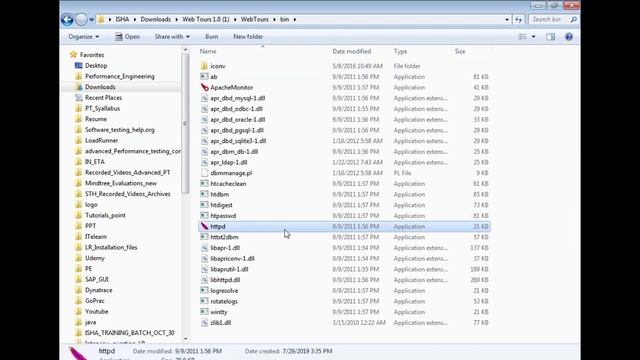Open Desktop in the navigation pane
The width and height of the screenshot is (640, 360).
[96, 66]
